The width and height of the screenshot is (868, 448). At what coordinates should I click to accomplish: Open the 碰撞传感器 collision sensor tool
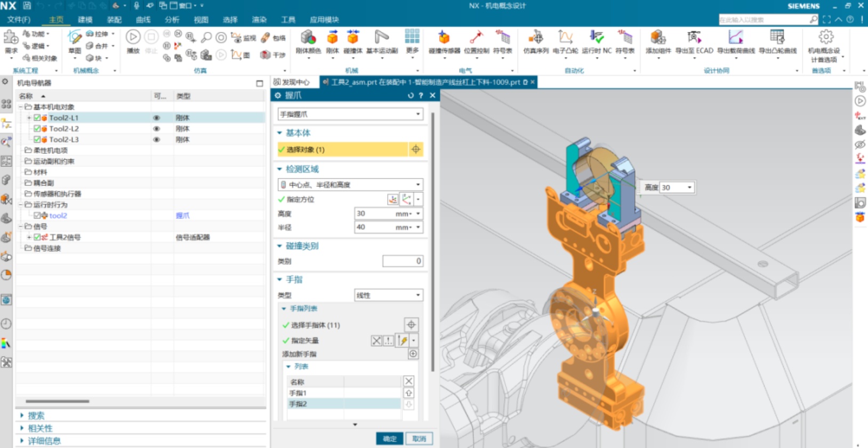pyautogui.click(x=444, y=38)
